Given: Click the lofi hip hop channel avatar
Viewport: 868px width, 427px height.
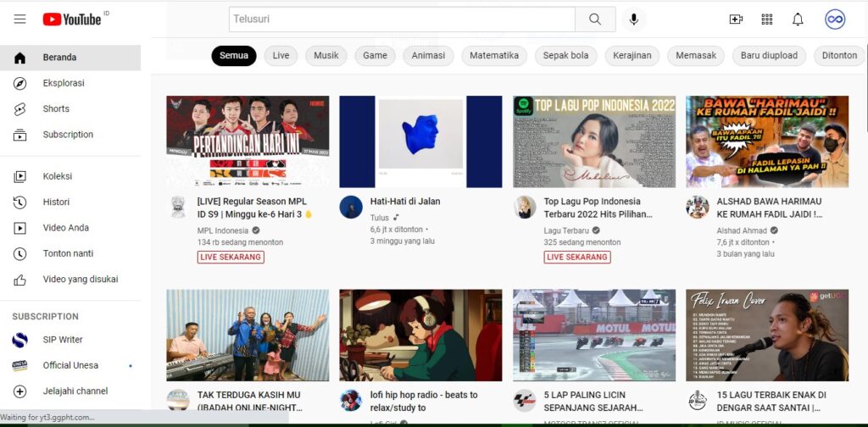Looking at the screenshot, I should click(x=351, y=400).
